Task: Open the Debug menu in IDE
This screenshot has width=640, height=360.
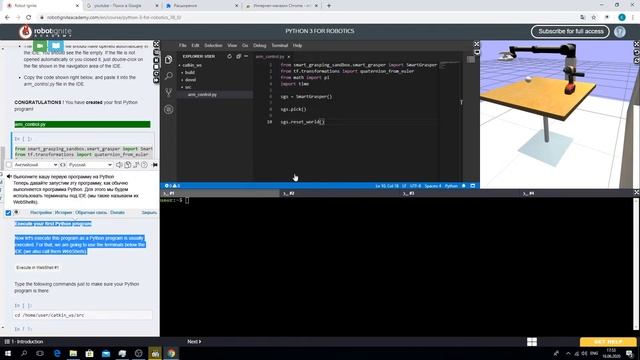Action: (x=260, y=46)
